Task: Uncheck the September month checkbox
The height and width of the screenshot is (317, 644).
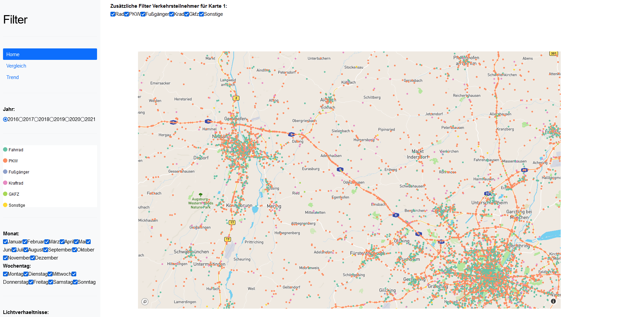Action: point(46,250)
